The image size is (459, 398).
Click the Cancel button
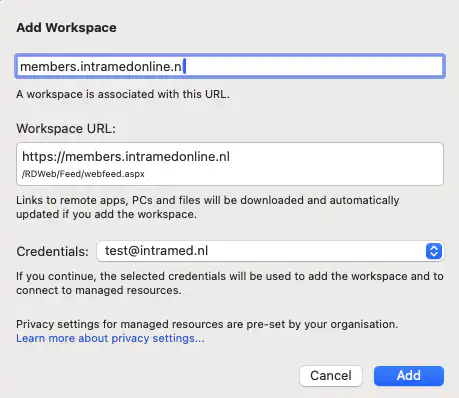tap(331, 376)
